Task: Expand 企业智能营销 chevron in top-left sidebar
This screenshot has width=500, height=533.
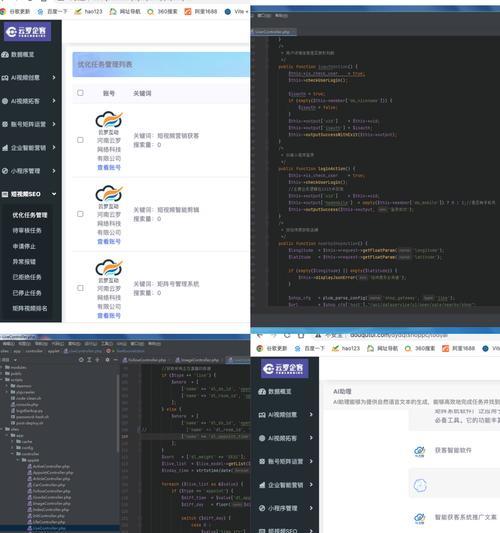Action: 54,148
